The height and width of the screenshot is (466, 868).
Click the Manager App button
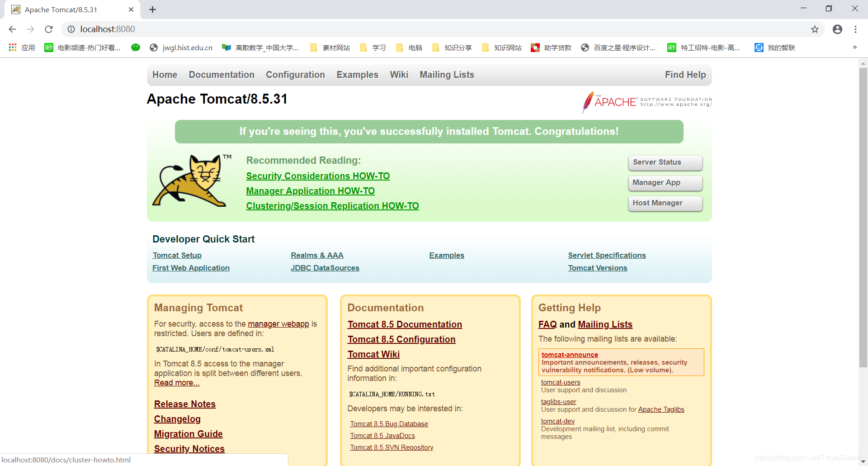665,183
